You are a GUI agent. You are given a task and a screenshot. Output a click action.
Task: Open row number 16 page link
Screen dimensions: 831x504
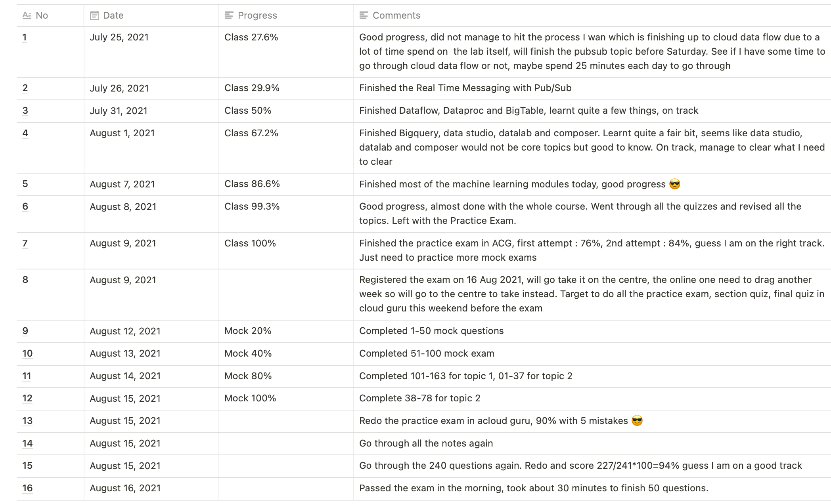coord(27,488)
